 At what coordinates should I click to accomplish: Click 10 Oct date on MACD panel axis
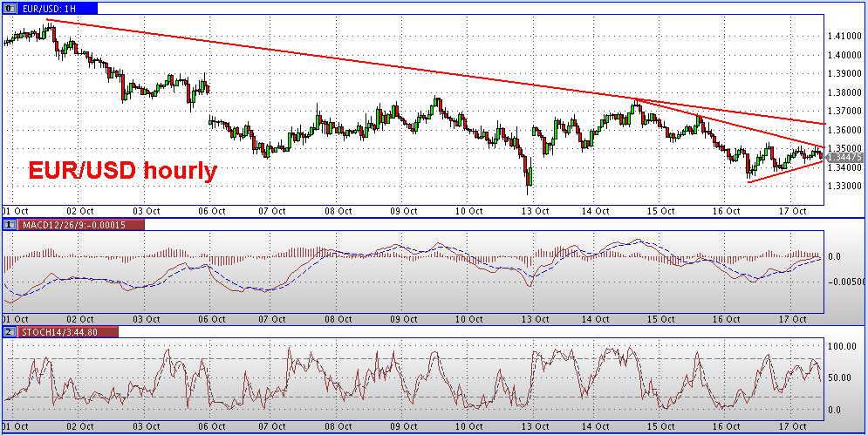468,319
